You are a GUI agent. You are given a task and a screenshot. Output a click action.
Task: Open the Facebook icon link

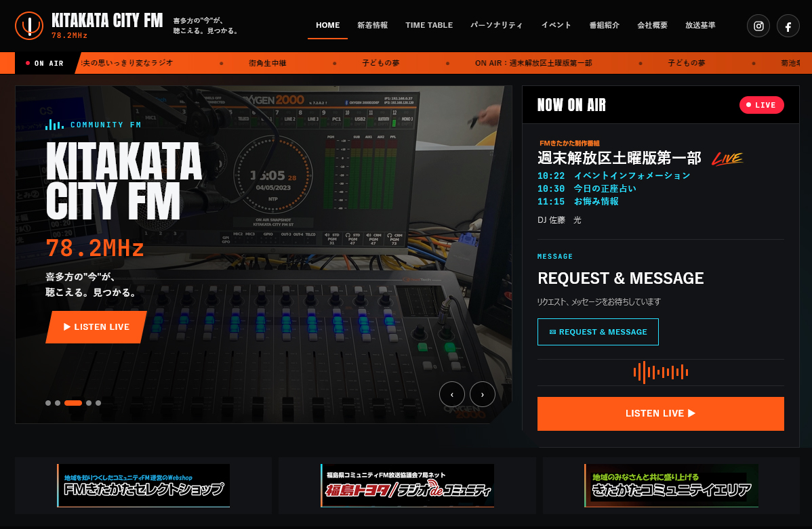coord(788,26)
